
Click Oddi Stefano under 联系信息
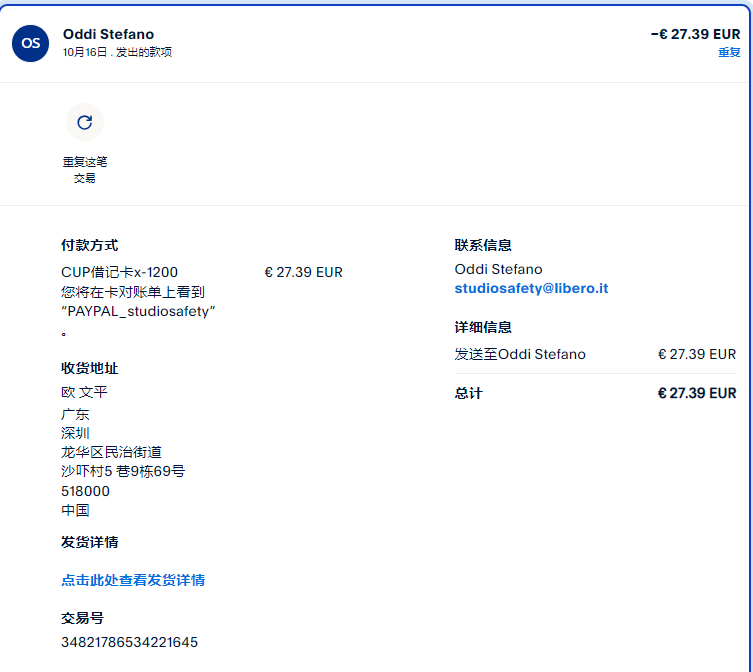pyautogui.click(x=498, y=269)
